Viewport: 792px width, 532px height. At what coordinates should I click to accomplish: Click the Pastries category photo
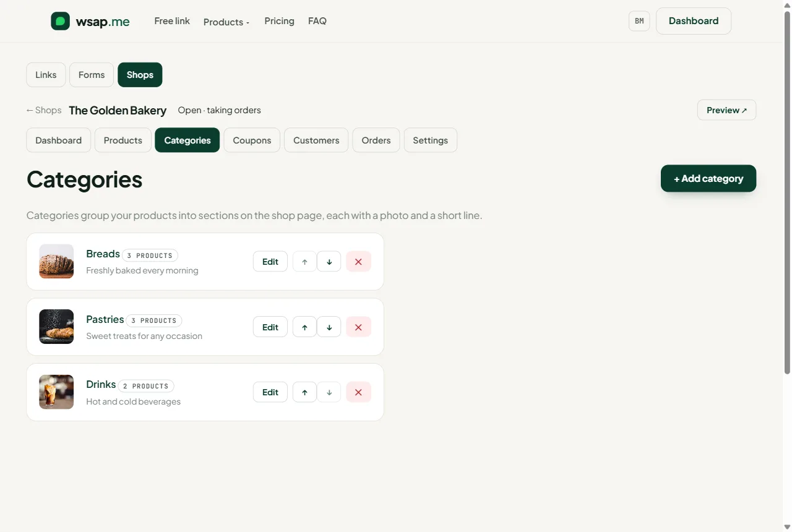[56, 327]
